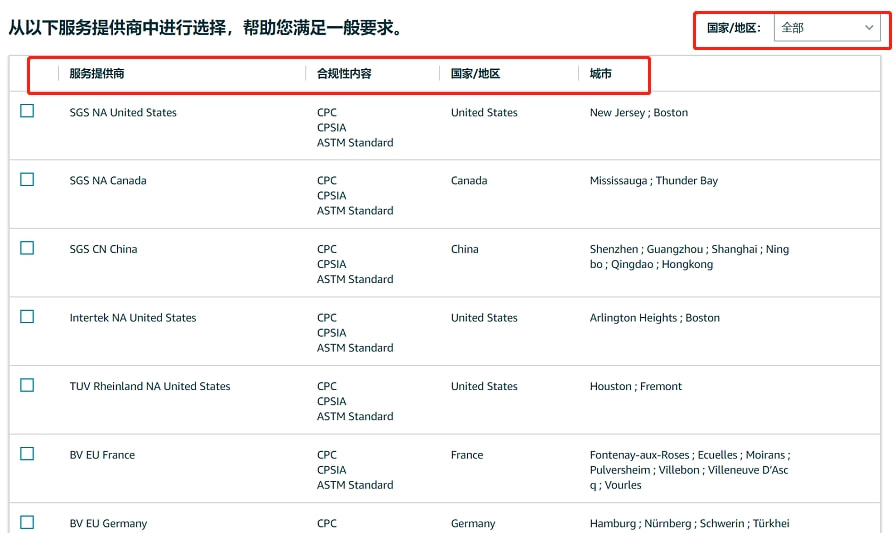This screenshot has width=896, height=533.
Task: Click CPSIA in the BV EU France row
Action: point(331,470)
